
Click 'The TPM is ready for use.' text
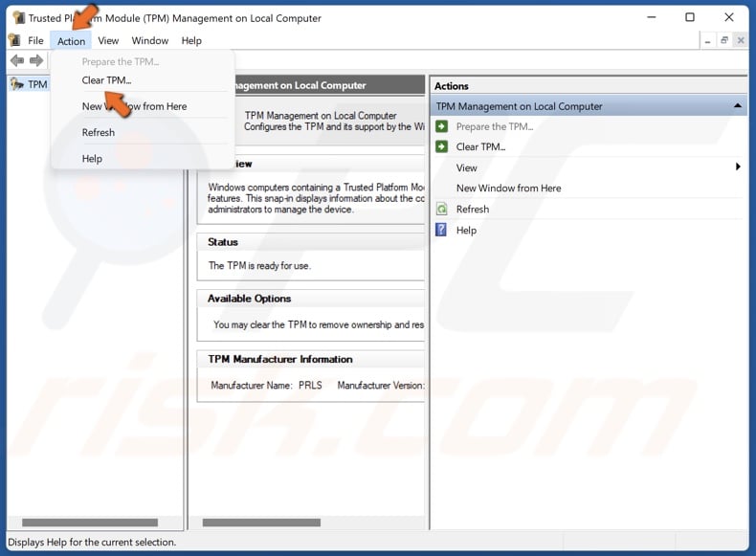pos(259,266)
